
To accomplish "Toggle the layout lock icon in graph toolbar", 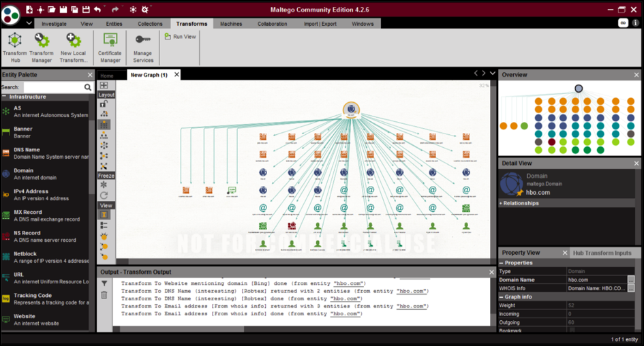I will tap(104, 104).
